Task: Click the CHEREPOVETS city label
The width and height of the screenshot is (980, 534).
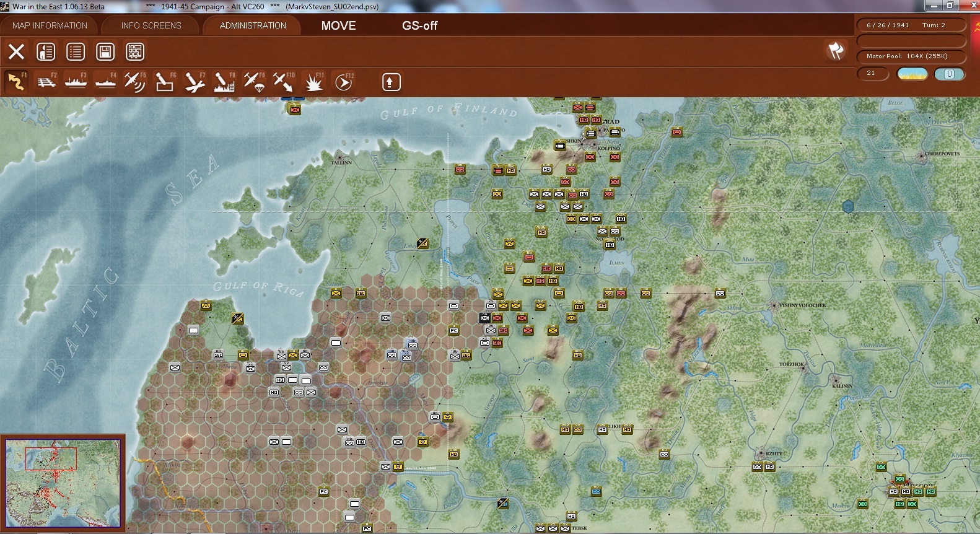Action: point(942,154)
